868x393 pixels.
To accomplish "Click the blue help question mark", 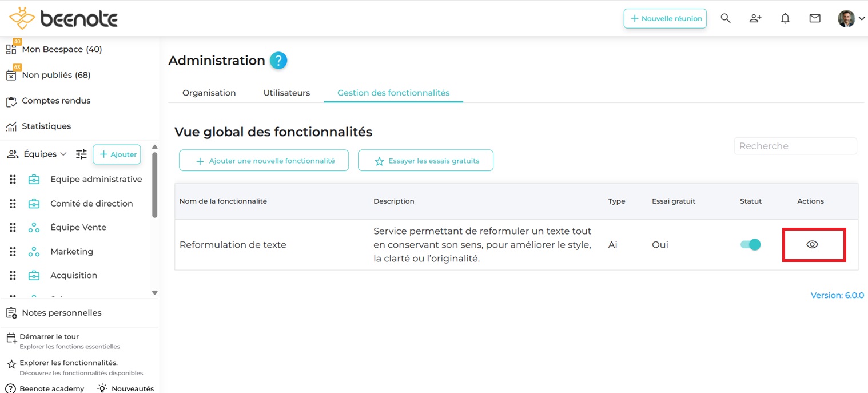I will point(278,61).
